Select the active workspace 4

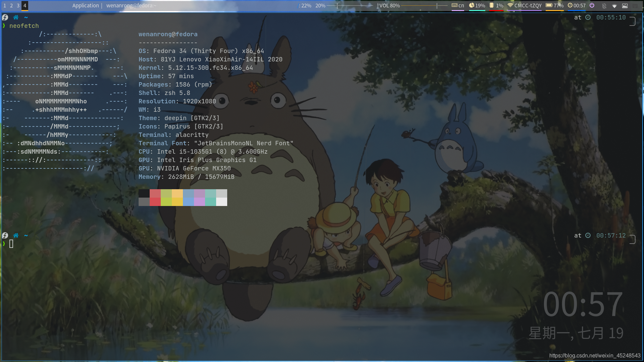(25, 5)
